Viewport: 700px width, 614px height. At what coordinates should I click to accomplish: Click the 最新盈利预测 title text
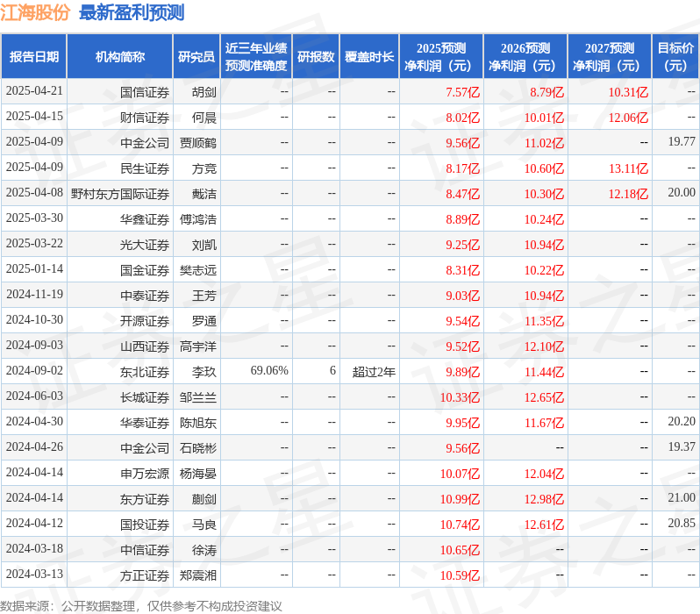coord(132,12)
